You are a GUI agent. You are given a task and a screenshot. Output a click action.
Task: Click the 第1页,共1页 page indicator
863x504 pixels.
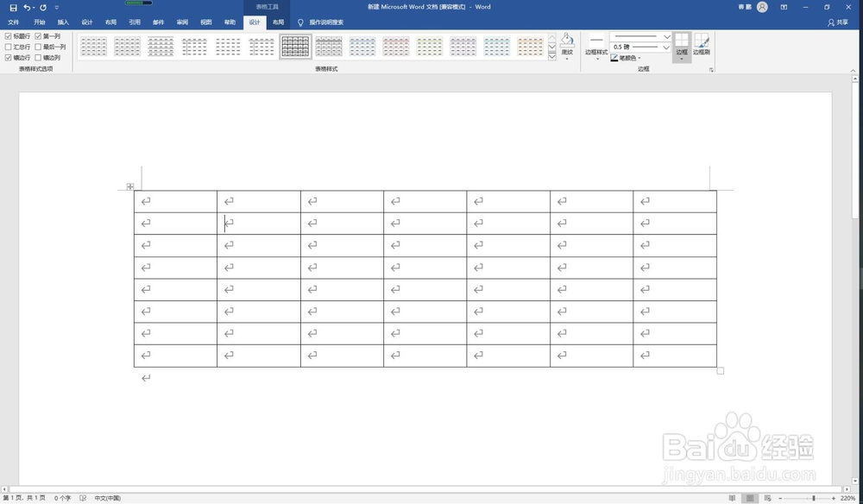(x=24, y=498)
